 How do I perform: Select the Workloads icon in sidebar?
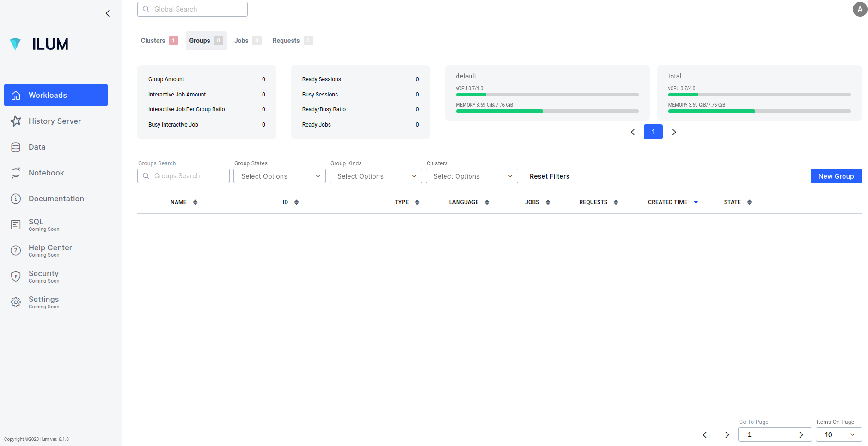pyautogui.click(x=16, y=95)
